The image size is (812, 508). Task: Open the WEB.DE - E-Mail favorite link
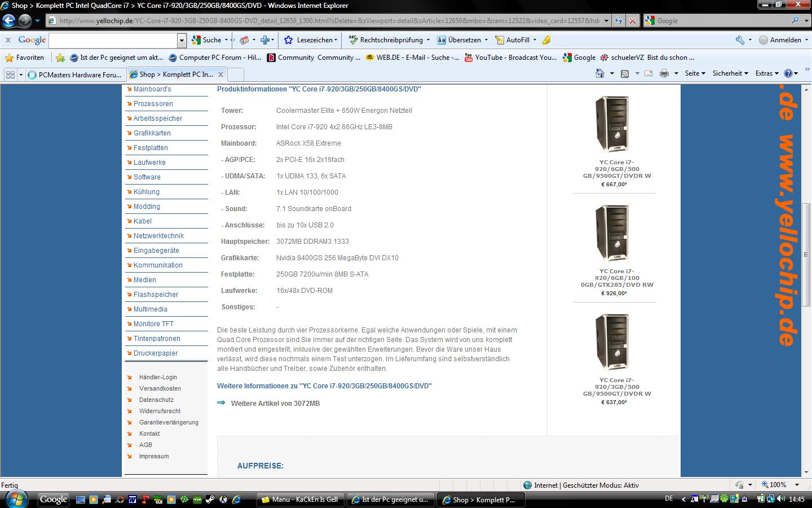[412, 58]
